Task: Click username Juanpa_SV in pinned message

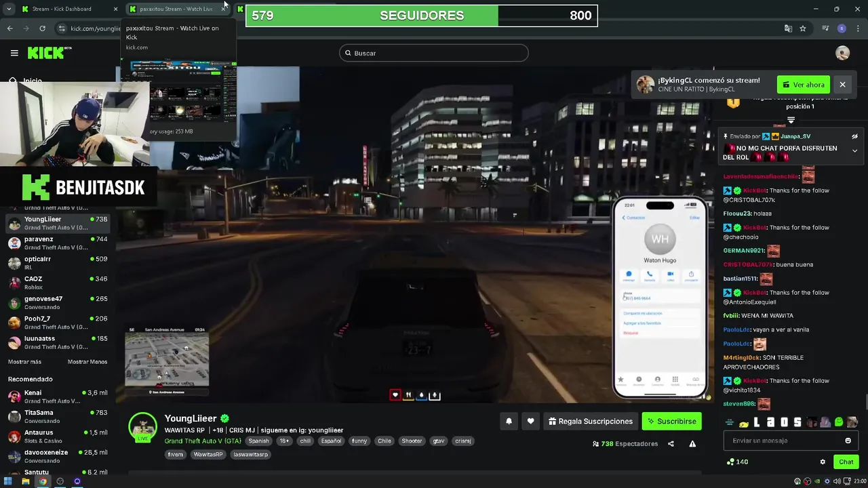Action: (x=795, y=136)
